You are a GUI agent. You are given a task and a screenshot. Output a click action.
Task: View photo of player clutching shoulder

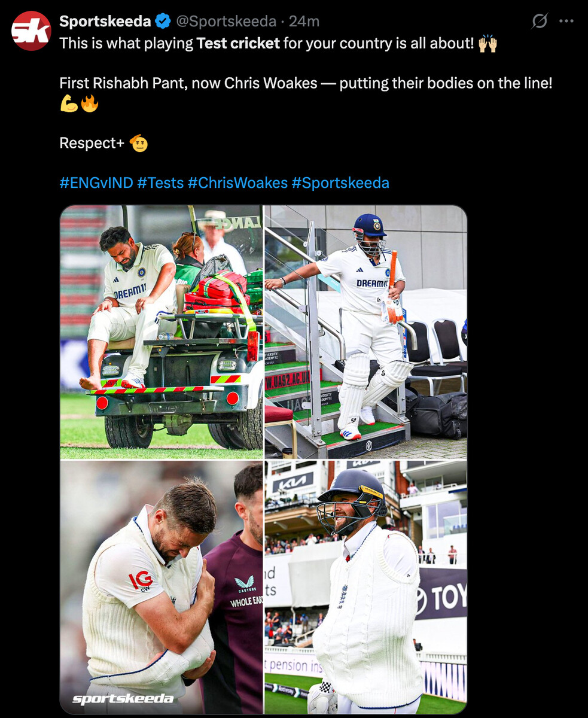pos(162,587)
